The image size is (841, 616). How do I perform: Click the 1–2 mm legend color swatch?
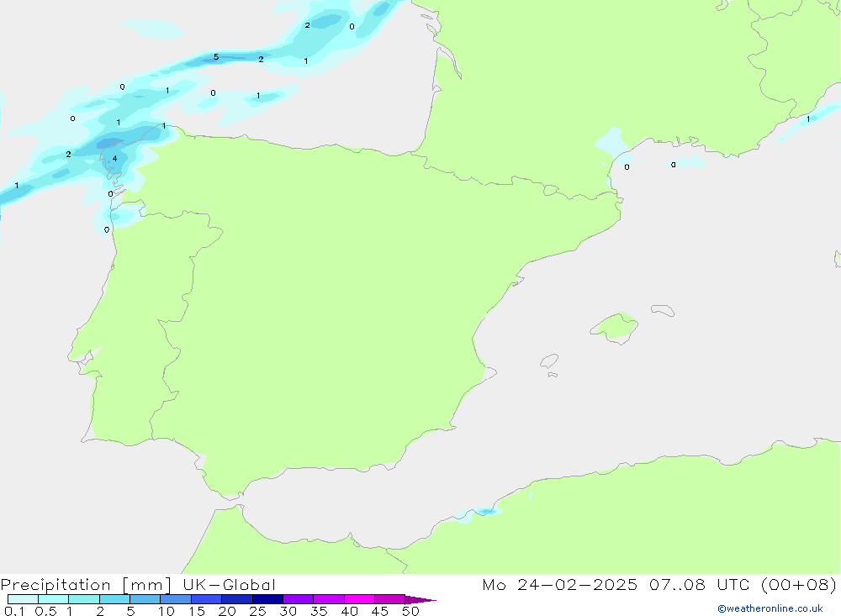click(x=84, y=599)
